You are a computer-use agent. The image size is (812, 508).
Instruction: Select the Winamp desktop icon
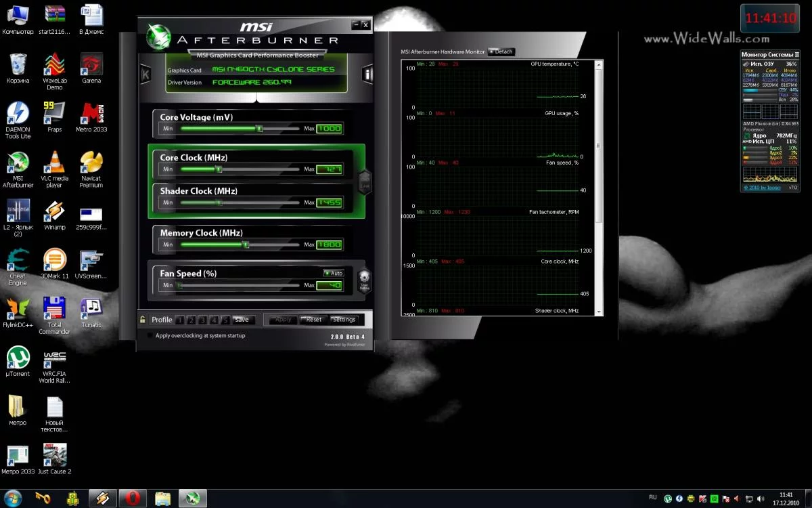[x=54, y=215]
